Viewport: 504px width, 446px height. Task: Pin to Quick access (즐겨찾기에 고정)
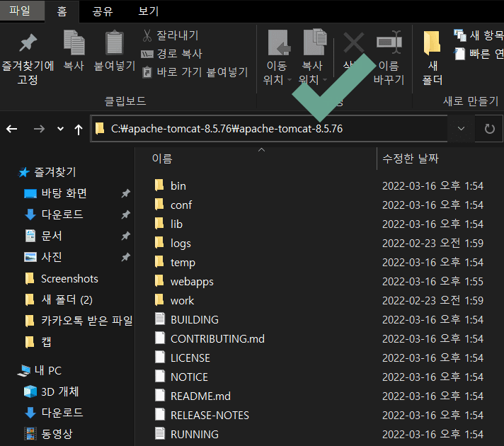click(x=28, y=58)
